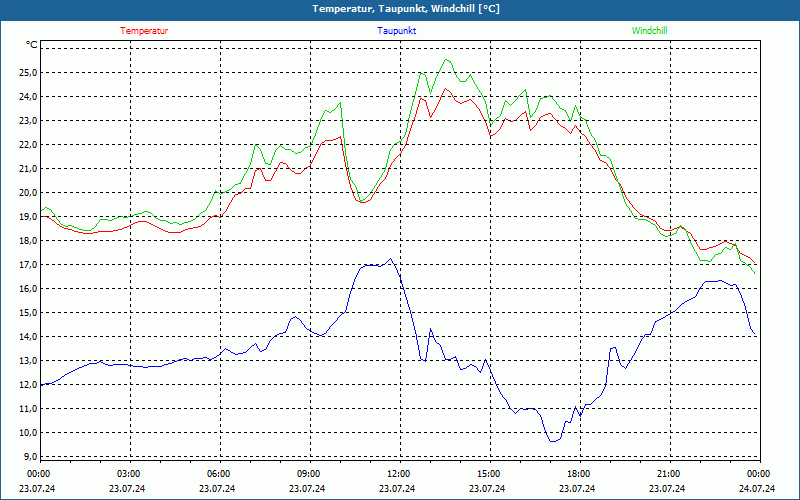Click the 09:00 time axis label

(x=308, y=474)
